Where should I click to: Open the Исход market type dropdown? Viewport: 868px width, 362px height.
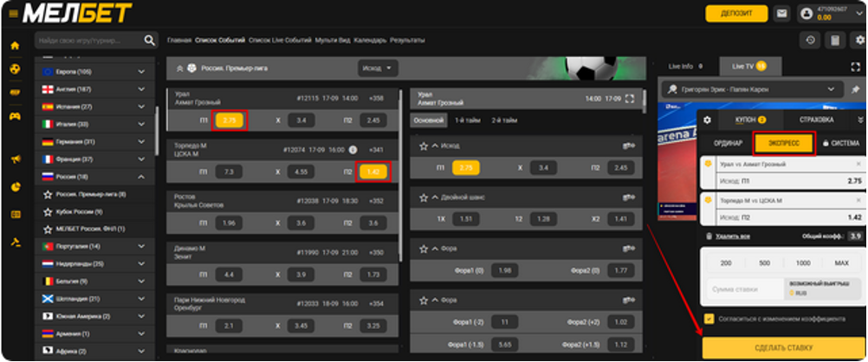pyautogui.click(x=378, y=68)
